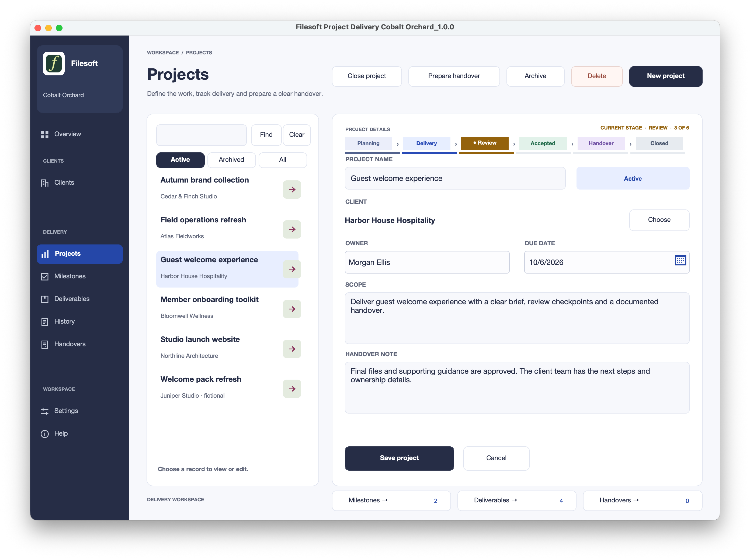Open Member onboarding toolkit via arrow
This screenshot has width=750, height=560.
point(292,309)
